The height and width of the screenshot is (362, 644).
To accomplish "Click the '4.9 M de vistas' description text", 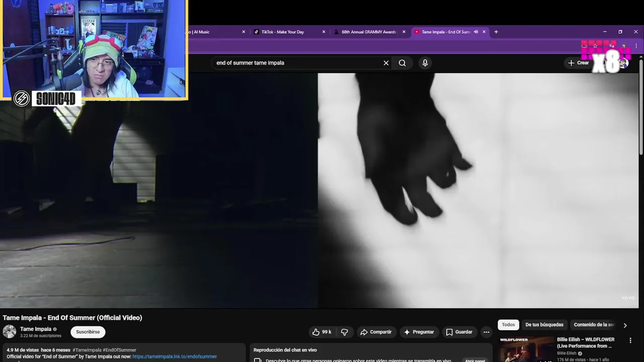I will (x=23, y=350).
